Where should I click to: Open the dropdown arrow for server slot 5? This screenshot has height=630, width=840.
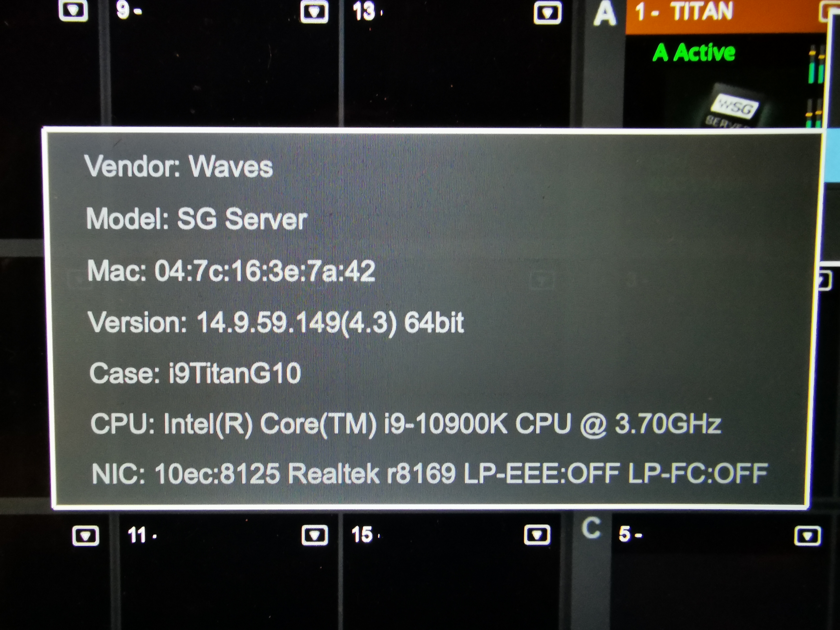807,536
